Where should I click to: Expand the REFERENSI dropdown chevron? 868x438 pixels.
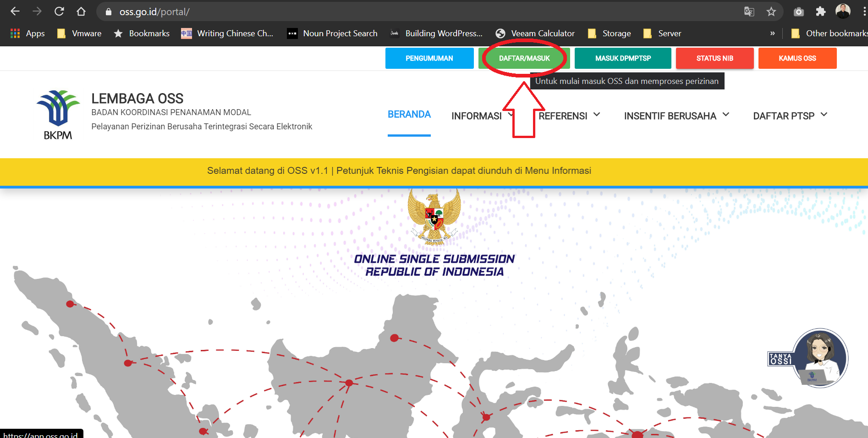(x=597, y=115)
